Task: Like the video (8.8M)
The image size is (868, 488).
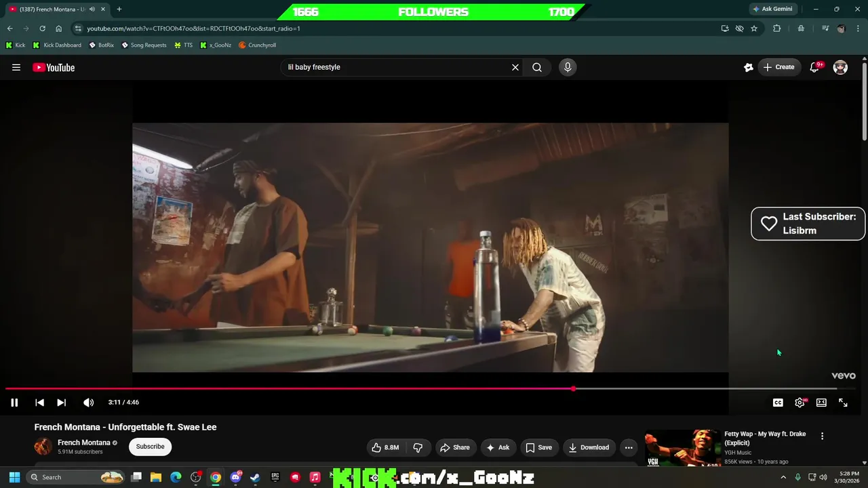Action: tap(385, 447)
